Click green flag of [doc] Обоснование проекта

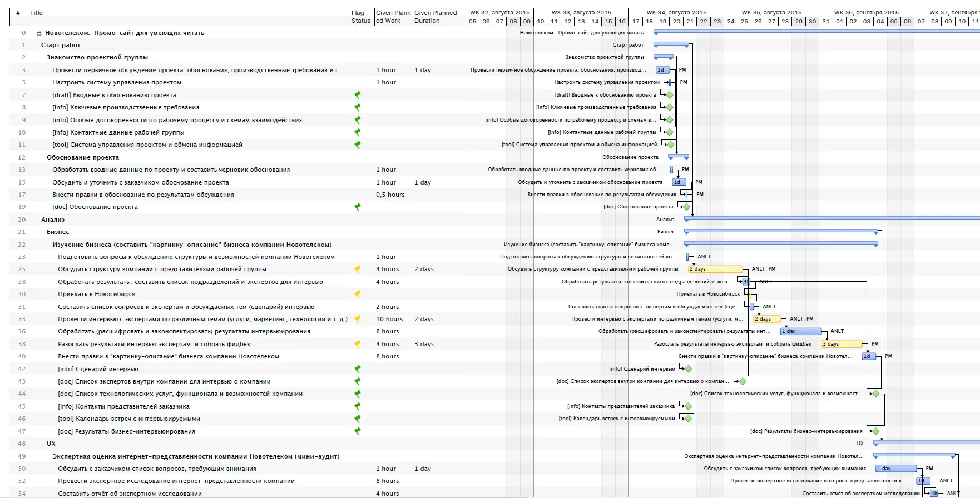(358, 207)
